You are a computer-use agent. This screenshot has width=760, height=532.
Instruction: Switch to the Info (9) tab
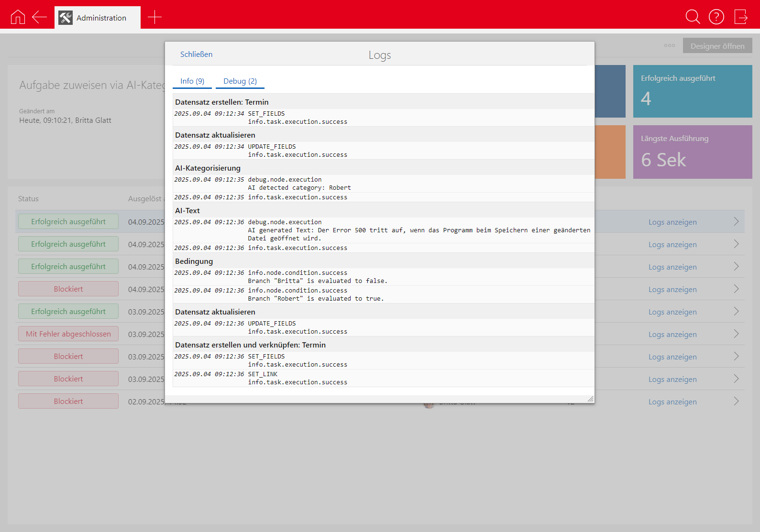pos(192,81)
